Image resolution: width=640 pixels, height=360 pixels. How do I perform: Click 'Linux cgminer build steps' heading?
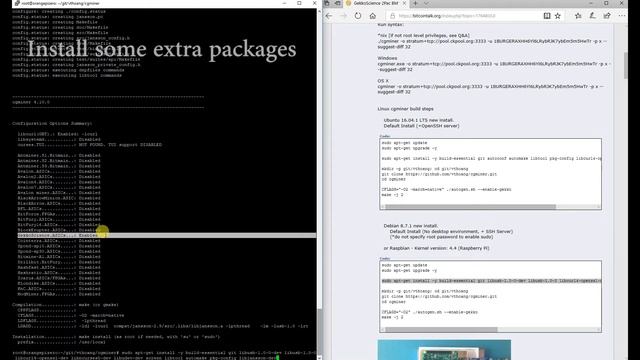coord(405,109)
